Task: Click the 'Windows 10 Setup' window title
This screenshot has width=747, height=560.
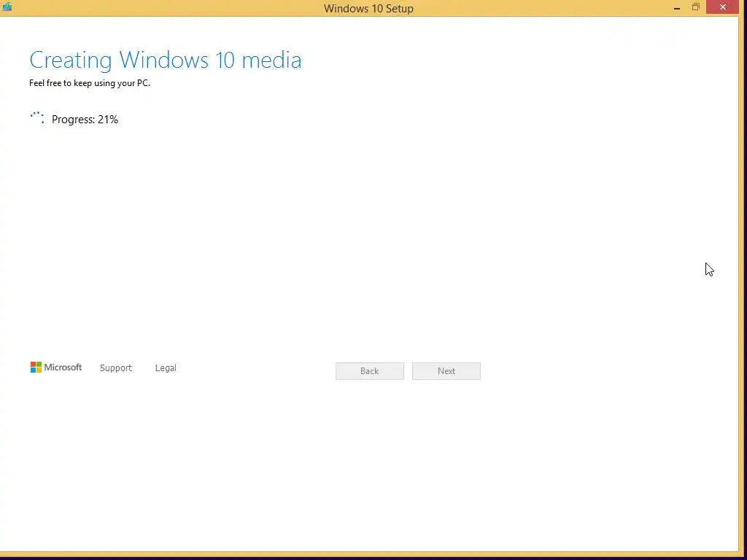Action: point(368,9)
